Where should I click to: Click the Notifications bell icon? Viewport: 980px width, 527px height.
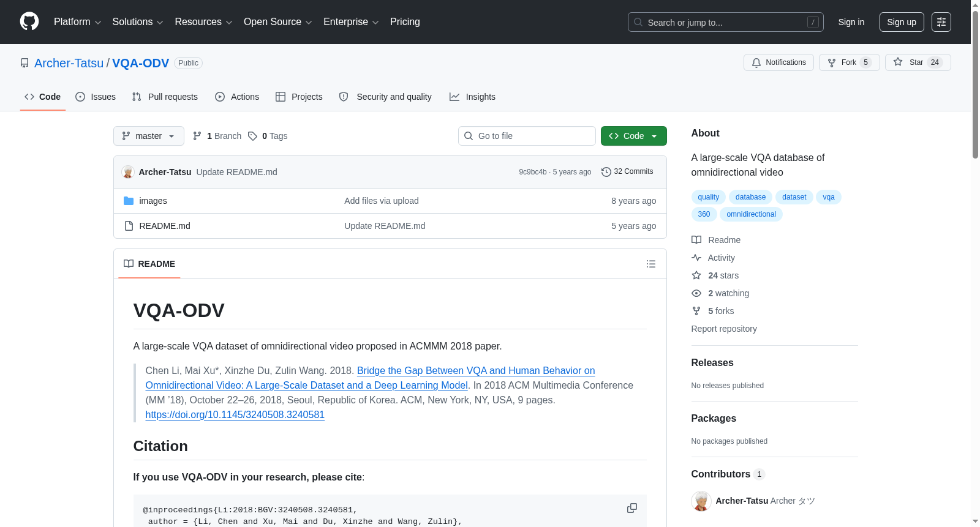pyautogui.click(x=756, y=62)
